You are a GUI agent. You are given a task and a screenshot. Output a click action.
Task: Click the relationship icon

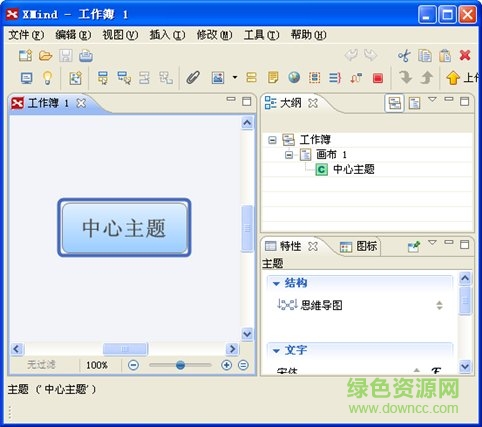(356, 78)
